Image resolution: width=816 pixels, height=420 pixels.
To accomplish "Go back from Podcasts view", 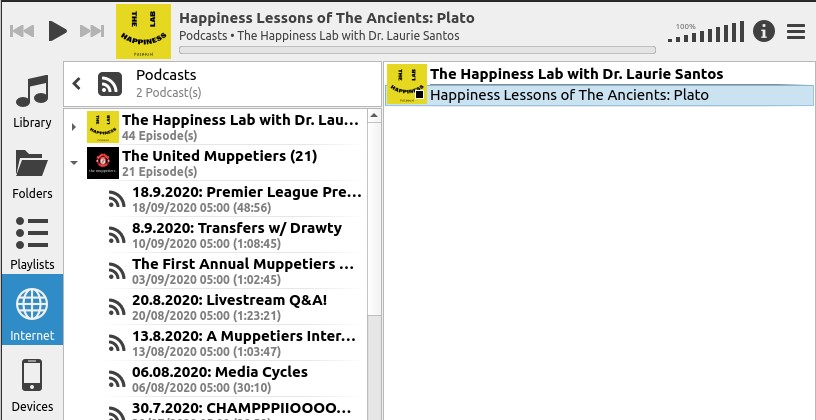I will 77,84.
